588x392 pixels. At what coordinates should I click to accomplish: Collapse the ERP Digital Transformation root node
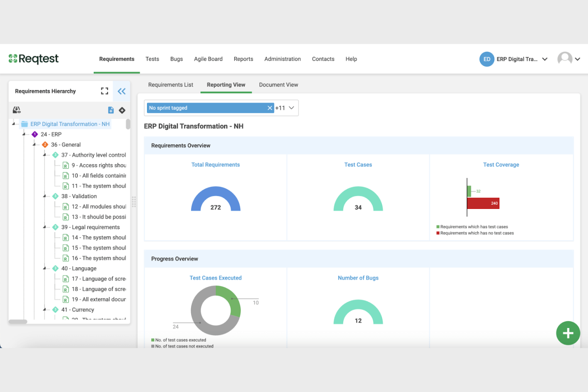coord(14,124)
